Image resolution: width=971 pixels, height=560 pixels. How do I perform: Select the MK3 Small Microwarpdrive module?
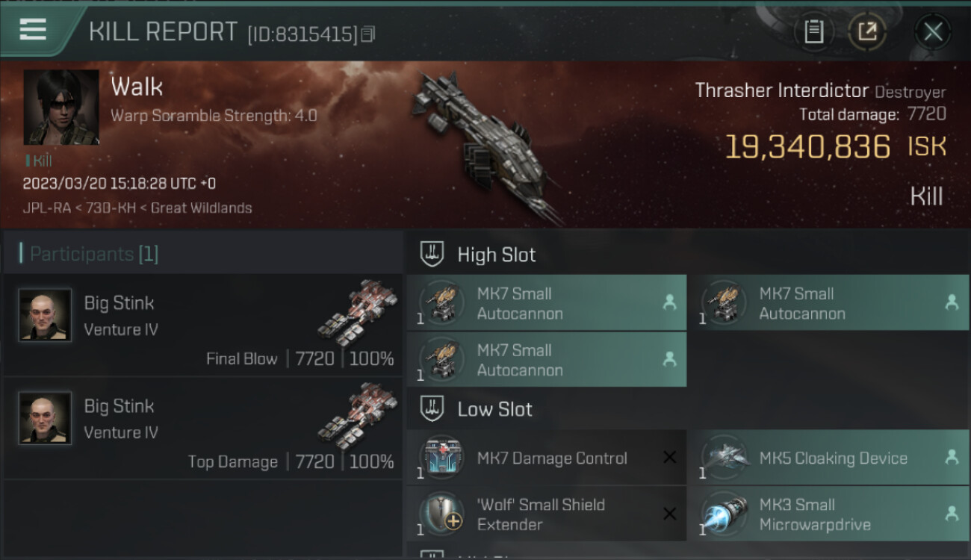[x=828, y=514]
